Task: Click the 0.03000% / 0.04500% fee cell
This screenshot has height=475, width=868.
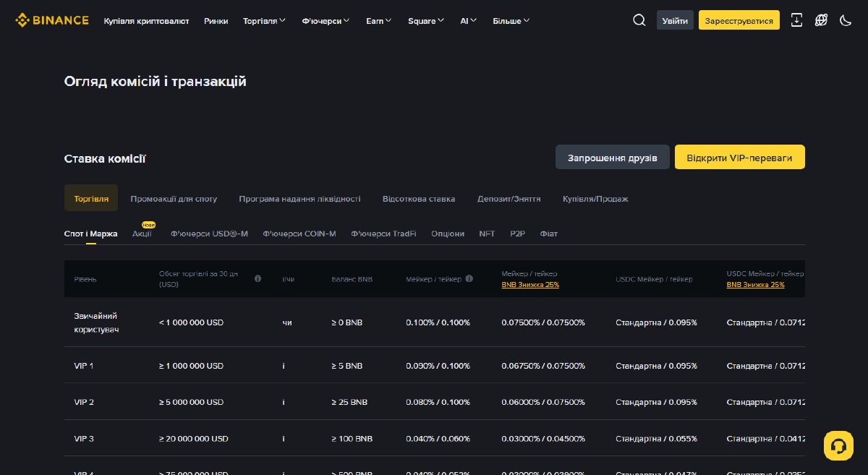Action: tap(543, 438)
